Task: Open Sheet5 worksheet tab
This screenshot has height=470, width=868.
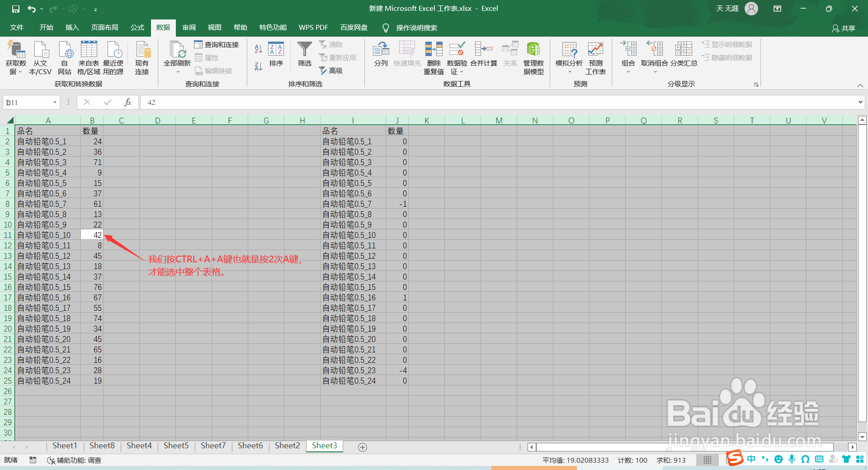Action: (176, 446)
